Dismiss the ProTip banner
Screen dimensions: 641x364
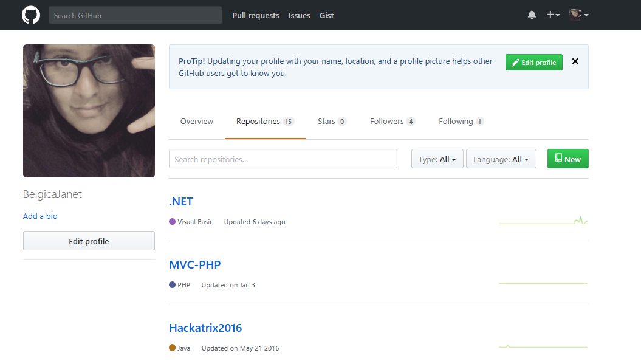pyautogui.click(x=575, y=61)
